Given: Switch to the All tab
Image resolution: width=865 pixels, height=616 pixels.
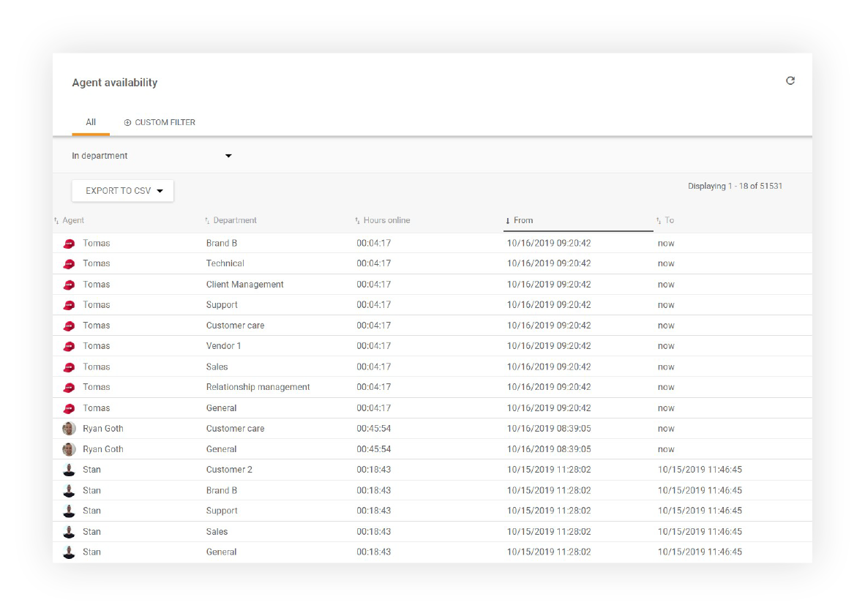Looking at the screenshot, I should [x=91, y=122].
